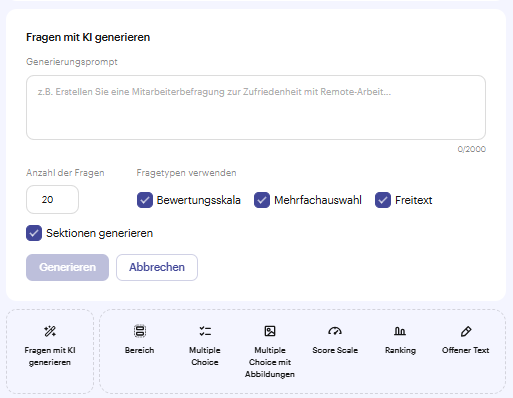Image resolution: width=513 pixels, height=398 pixels.
Task: Click the Anzahl der Fragen label
Action: 65,173
